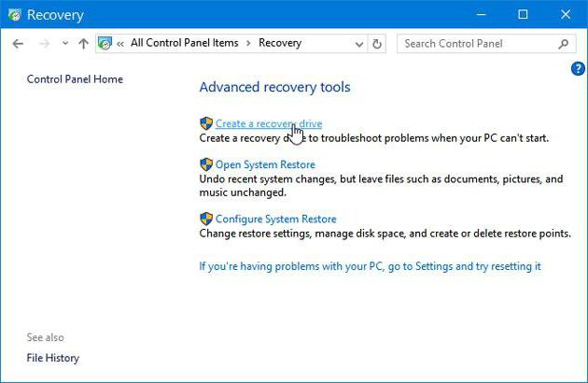The height and width of the screenshot is (383, 588).
Task: Click the Recovery icon in the address bar
Action: 105,44
